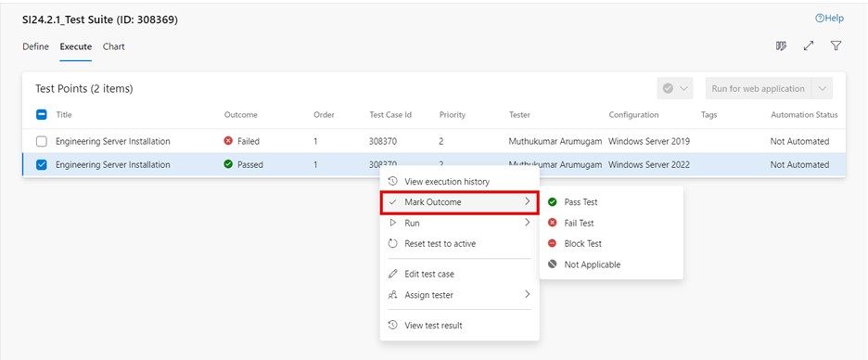This screenshot has width=868, height=360.
Task: Select Edit test case menu item
Action: pos(459,274)
